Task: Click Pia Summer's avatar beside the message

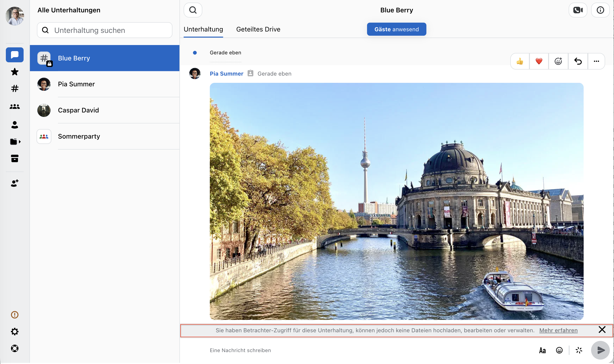Action: [195, 73]
